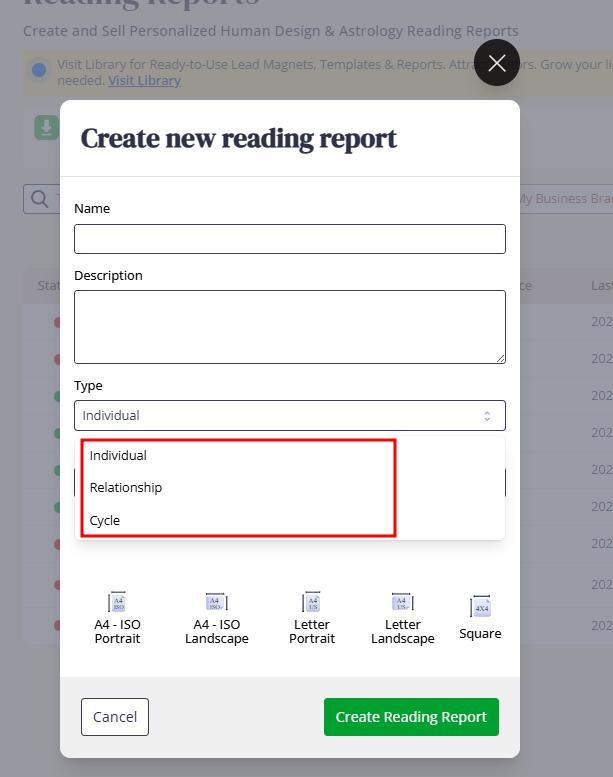Open the Visit Library link
Viewport: 613px width, 777px height.
[144, 80]
